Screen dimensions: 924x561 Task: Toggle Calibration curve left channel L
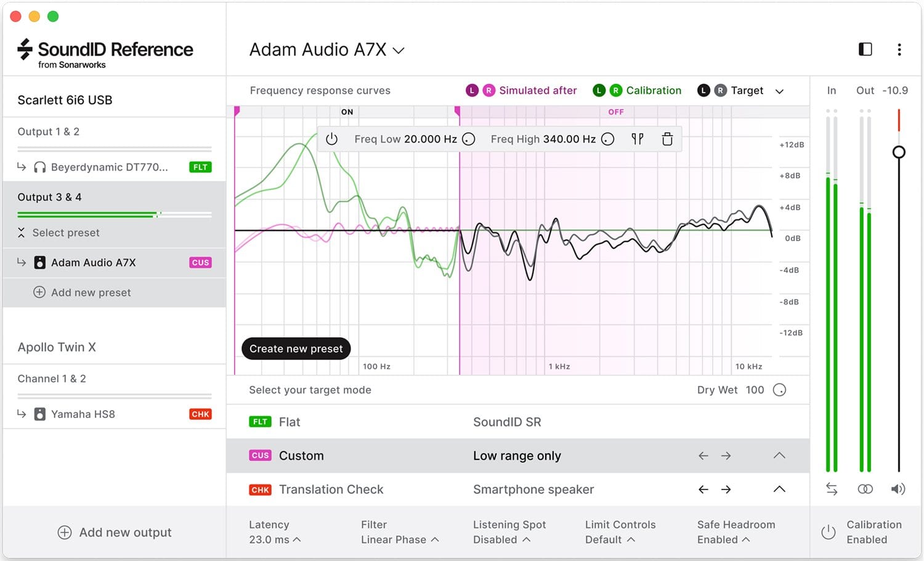tap(599, 91)
